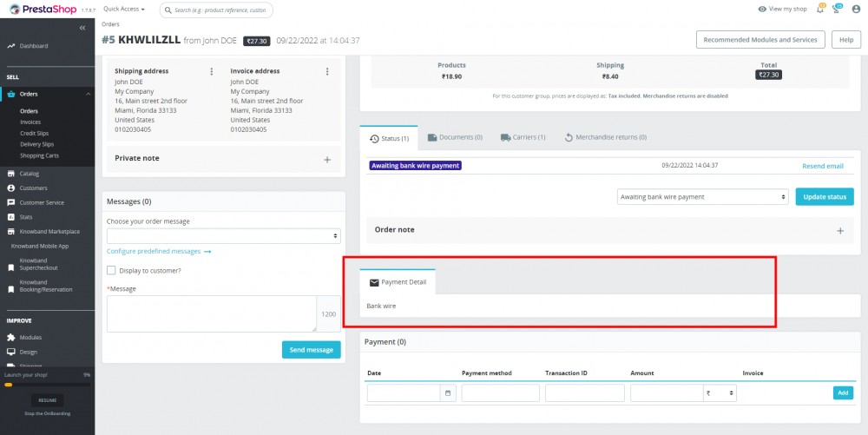This screenshot has height=435, width=868.
Task: Select the Payment Detail tab
Action: [398, 282]
